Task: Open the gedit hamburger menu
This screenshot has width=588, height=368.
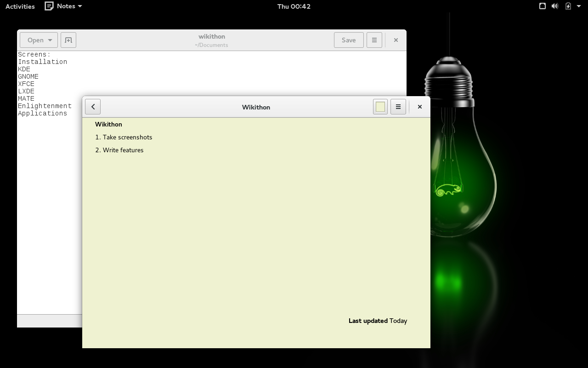Action: coord(374,40)
